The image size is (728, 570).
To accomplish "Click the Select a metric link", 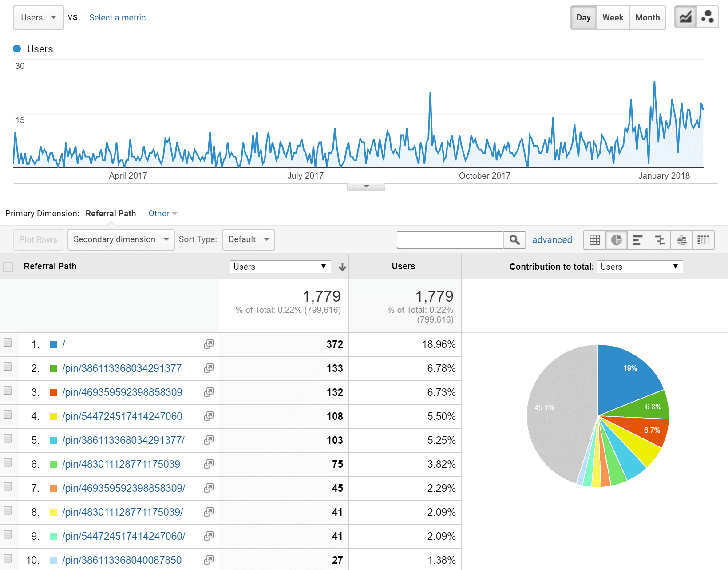I will coord(117,17).
